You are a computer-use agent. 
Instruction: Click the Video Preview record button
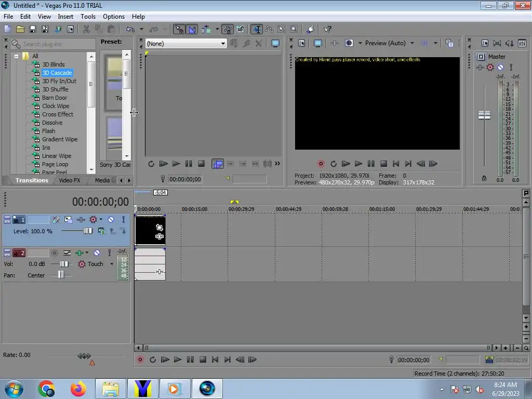pyautogui.click(x=321, y=164)
